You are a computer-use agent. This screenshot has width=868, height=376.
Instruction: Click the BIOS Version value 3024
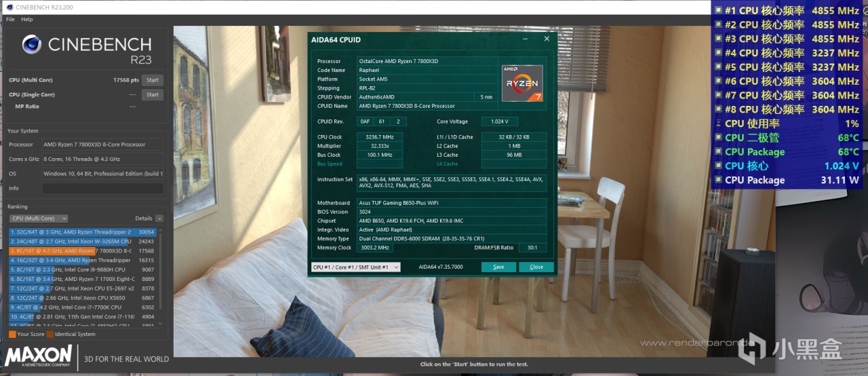[452, 212]
